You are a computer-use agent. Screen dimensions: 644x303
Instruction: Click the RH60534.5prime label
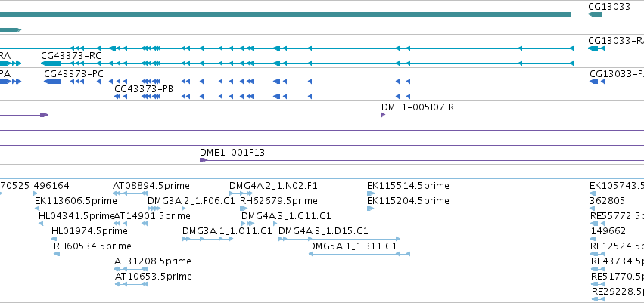[92, 246]
